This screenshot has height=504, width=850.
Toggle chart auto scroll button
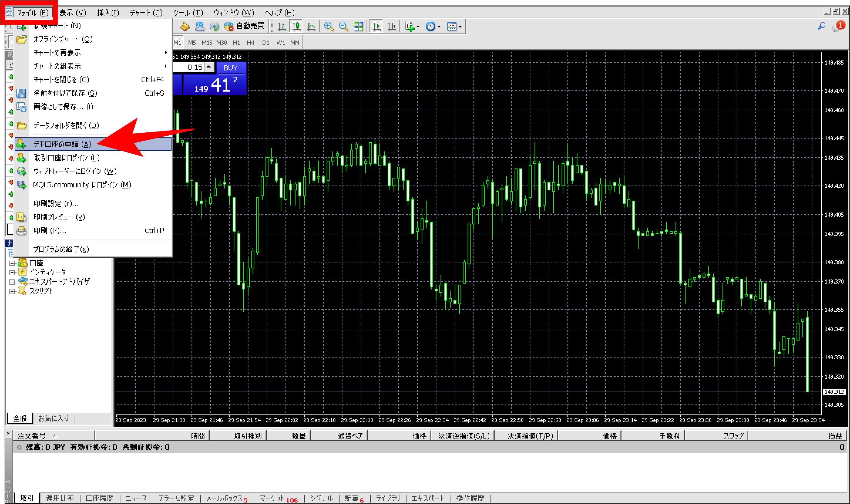tap(377, 26)
